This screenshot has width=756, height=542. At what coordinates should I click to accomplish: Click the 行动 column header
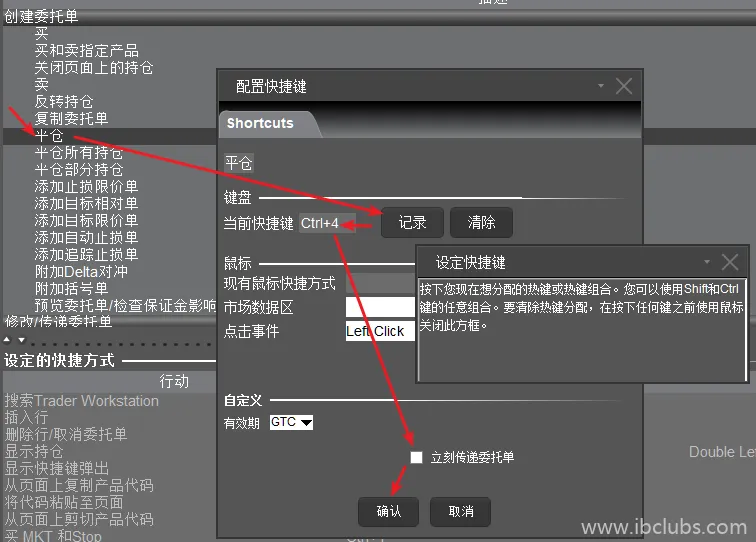click(173, 381)
